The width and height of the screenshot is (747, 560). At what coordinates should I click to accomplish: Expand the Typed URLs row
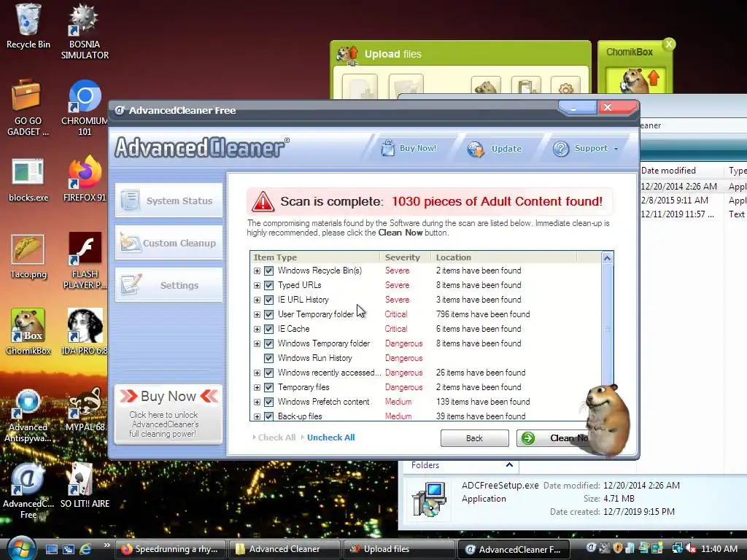[x=257, y=286]
